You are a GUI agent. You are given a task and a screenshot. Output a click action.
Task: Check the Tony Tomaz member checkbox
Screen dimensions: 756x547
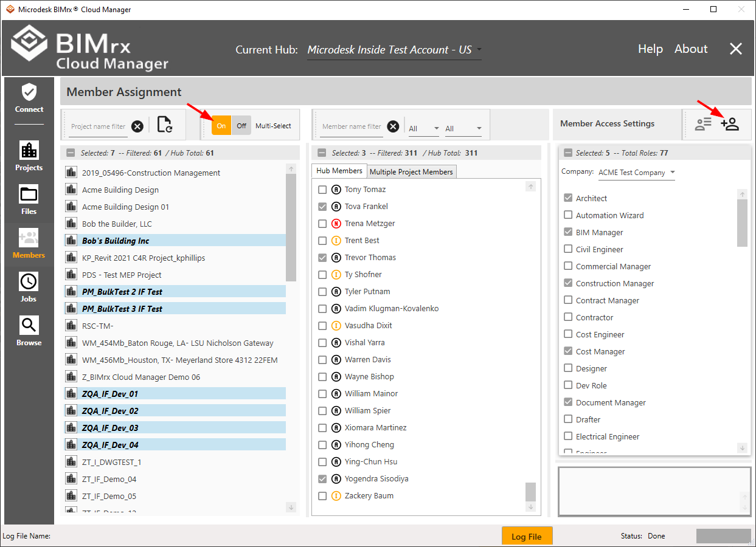click(322, 190)
